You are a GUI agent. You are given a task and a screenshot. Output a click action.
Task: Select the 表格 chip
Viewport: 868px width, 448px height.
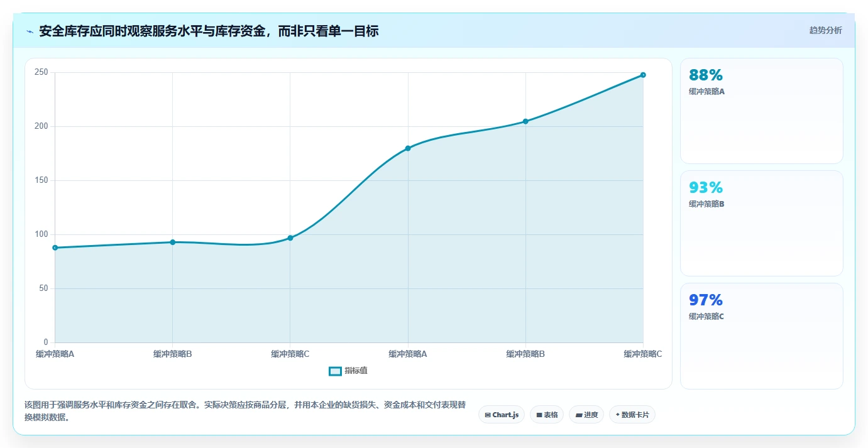[x=547, y=415]
